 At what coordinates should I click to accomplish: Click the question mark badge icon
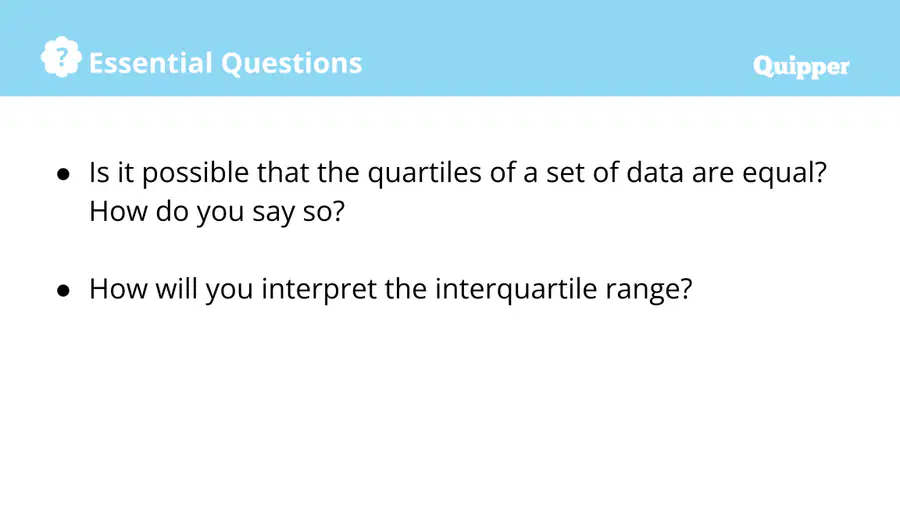[x=61, y=57]
